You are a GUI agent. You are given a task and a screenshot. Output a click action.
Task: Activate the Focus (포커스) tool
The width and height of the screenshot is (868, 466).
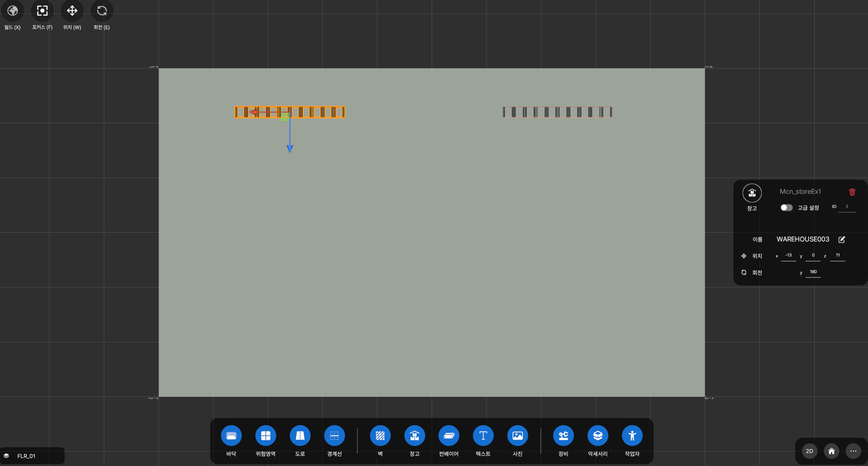click(42, 11)
